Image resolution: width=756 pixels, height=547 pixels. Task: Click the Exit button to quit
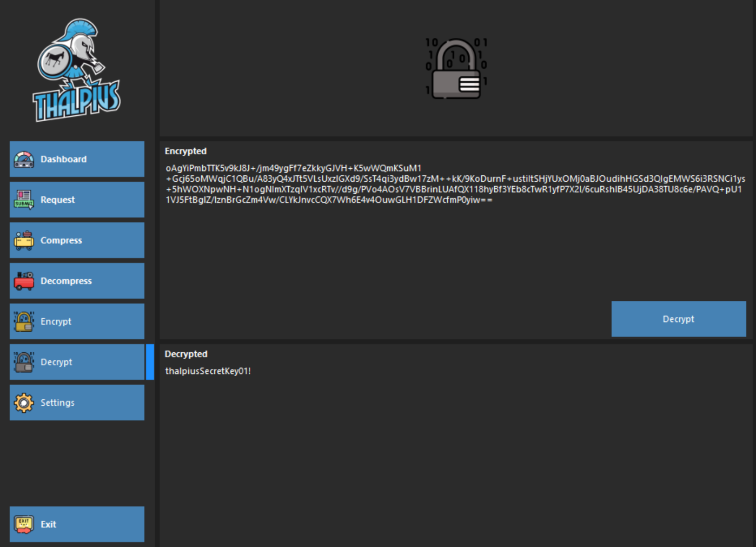pyautogui.click(x=77, y=524)
